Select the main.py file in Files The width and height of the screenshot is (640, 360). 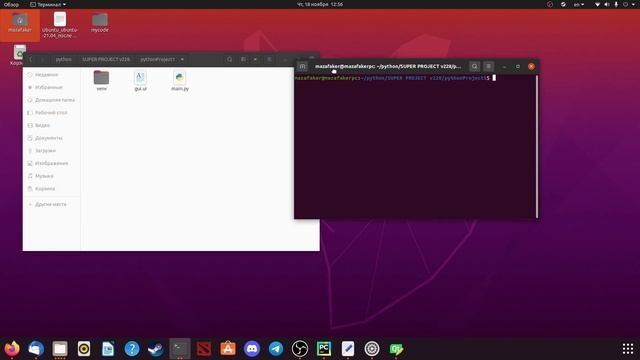pyautogui.click(x=180, y=80)
